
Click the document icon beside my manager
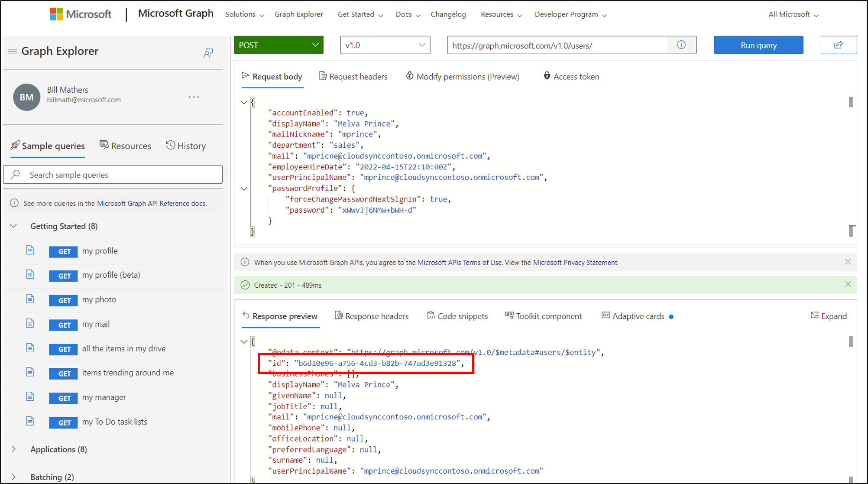[30, 396]
